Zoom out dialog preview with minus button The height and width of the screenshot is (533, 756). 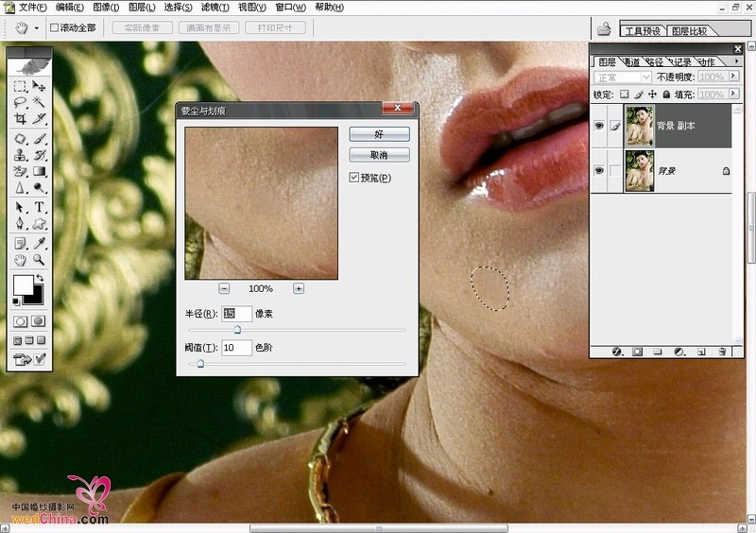point(224,288)
